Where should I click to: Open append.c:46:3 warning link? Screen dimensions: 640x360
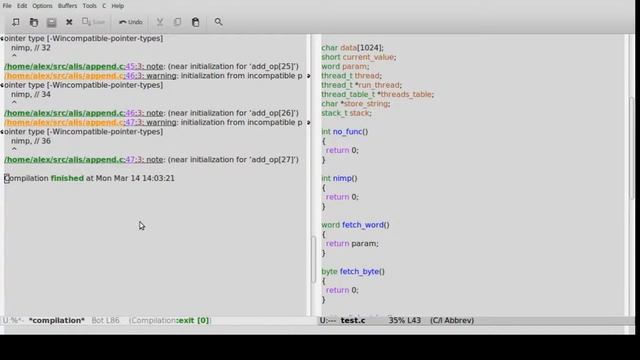[x=90, y=76]
